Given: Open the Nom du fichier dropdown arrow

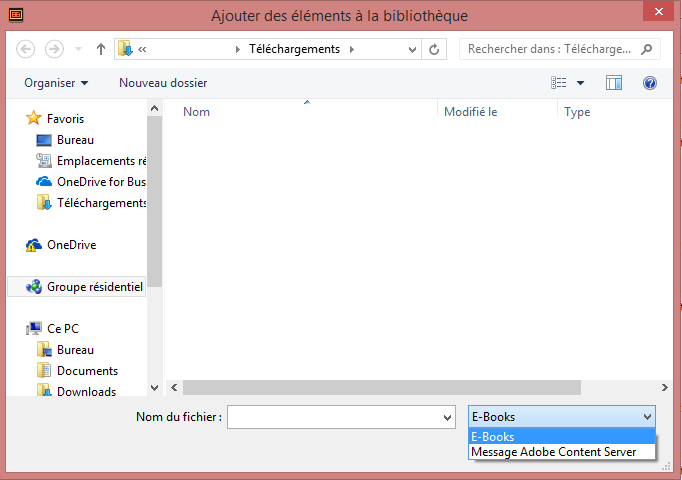Looking at the screenshot, I should pos(447,417).
